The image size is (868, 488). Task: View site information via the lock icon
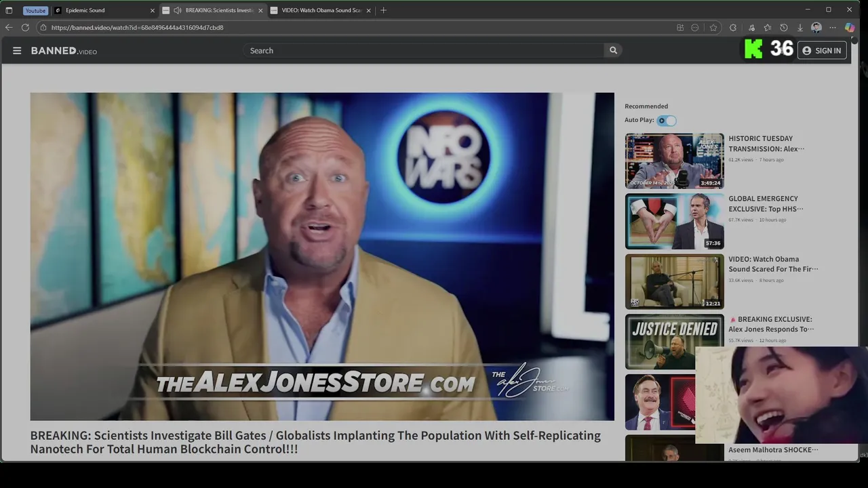[43, 27]
